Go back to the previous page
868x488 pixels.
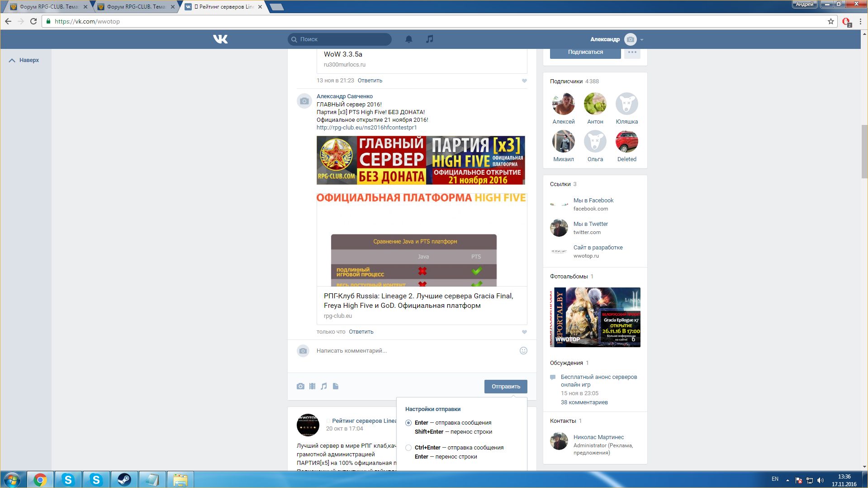point(8,21)
